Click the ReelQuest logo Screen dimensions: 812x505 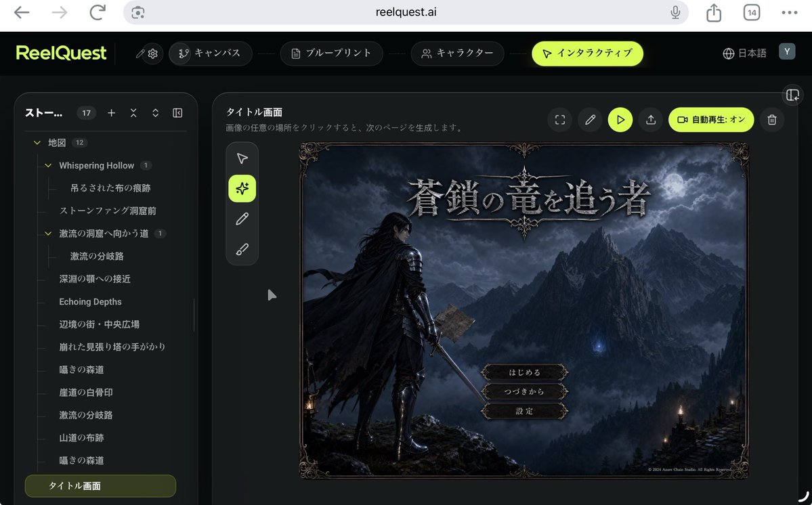pyautogui.click(x=61, y=53)
